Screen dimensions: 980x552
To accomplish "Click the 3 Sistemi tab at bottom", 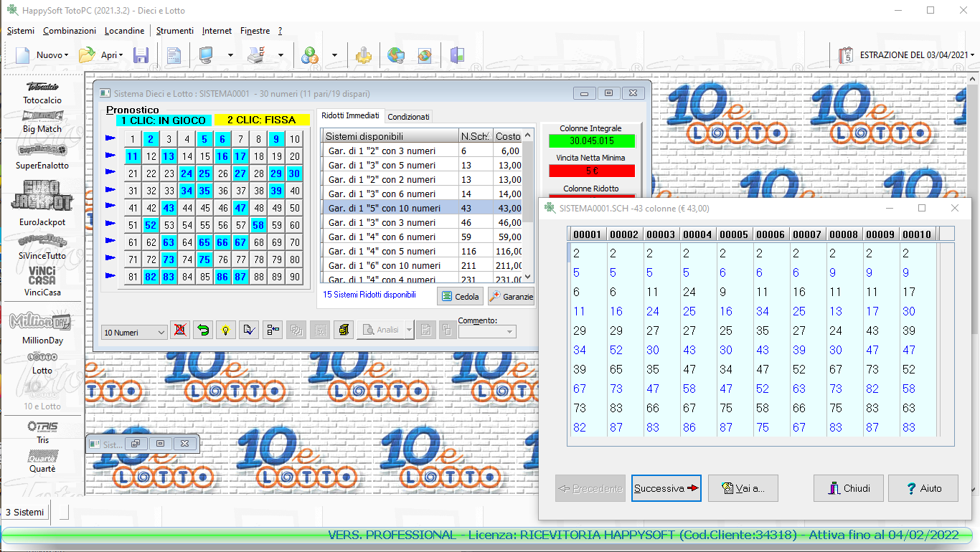I will tap(24, 512).
